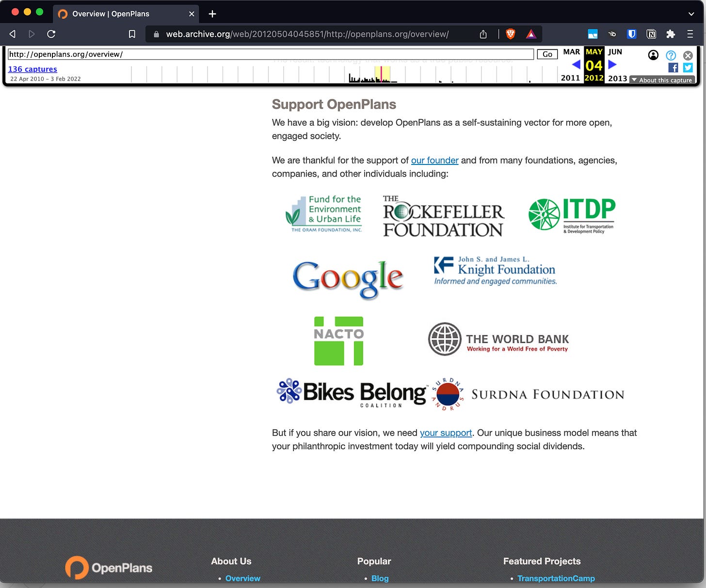Open the footer Overview link

pos(242,578)
